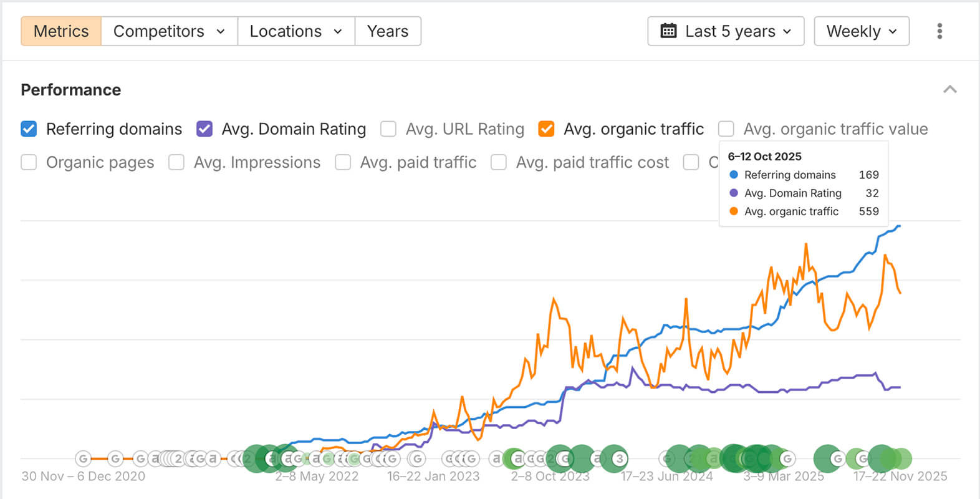Select the Metrics tab
Viewport: 980px width, 499px height.
pyautogui.click(x=61, y=31)
